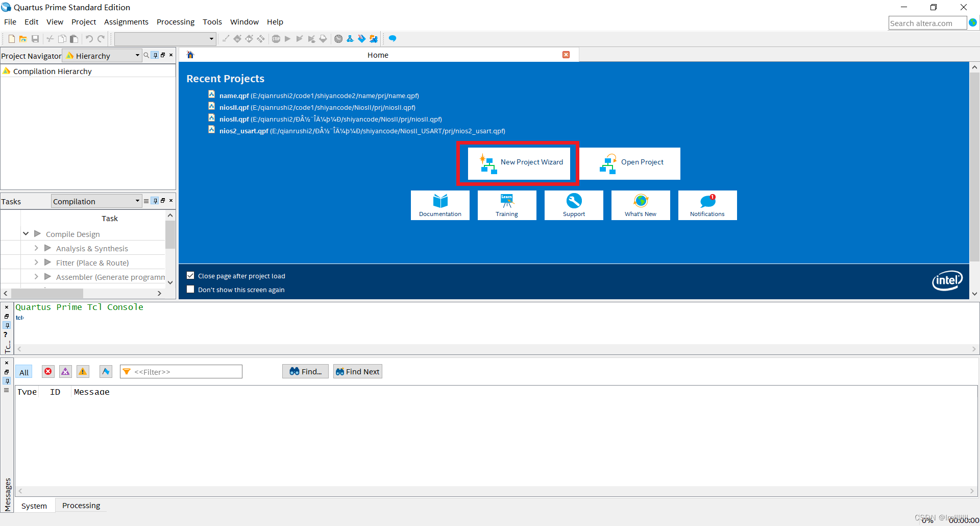Screen dimensions: 980x526
Task: Toggle the blue flag info message filter
Action: (106, 372)
